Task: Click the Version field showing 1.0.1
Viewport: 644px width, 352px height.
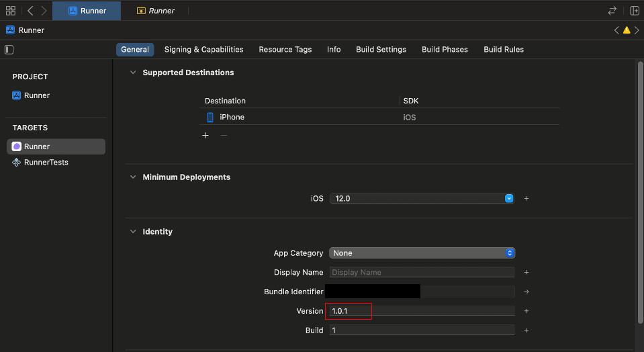Action: pos(422,311)
